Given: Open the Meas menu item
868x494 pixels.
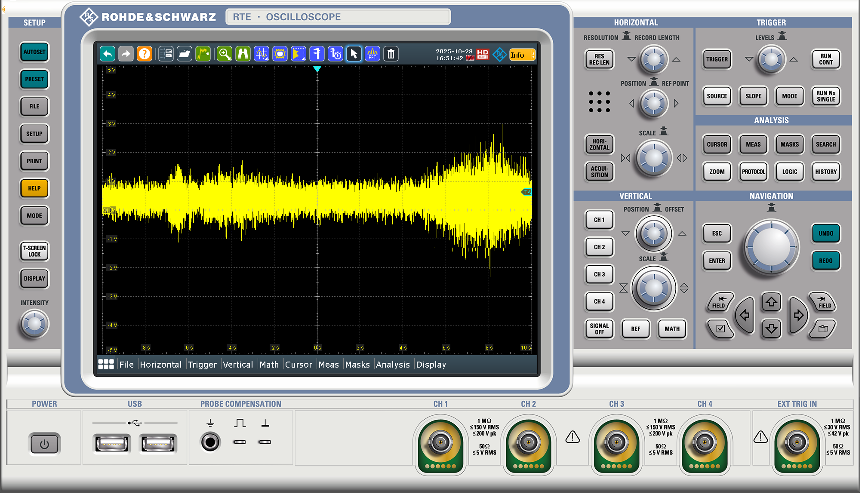Looking at the screenshot, I should click(x=329, y=365).
